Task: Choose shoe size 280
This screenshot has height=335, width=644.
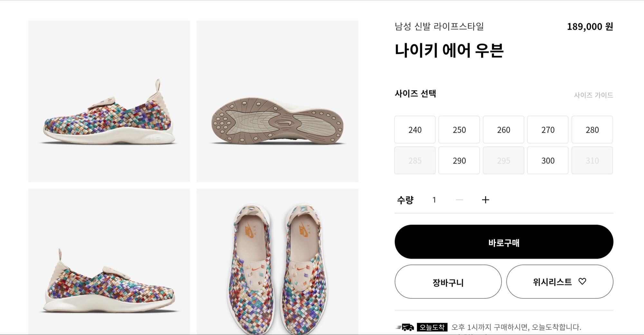Action: coord(592,129)
